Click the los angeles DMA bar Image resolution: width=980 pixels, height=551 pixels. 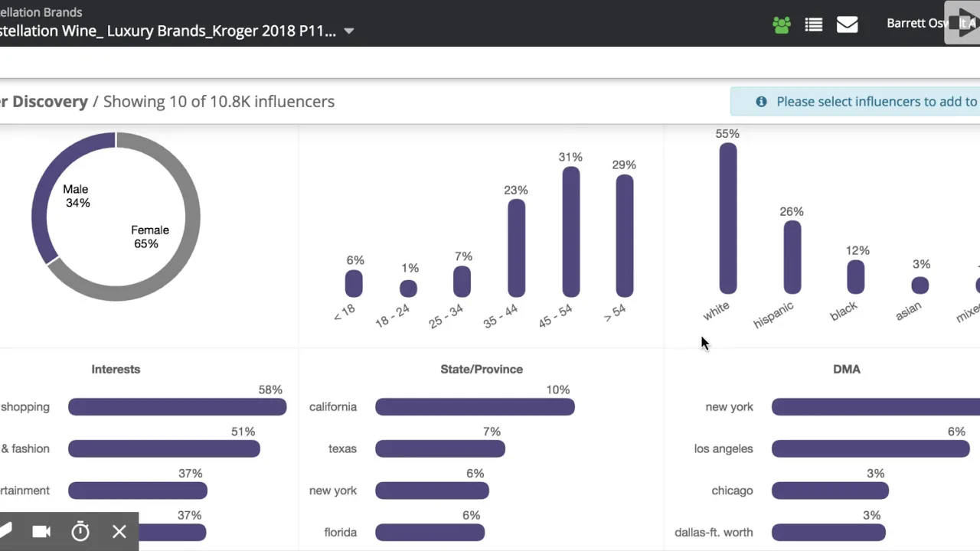(x=871, y=448)
